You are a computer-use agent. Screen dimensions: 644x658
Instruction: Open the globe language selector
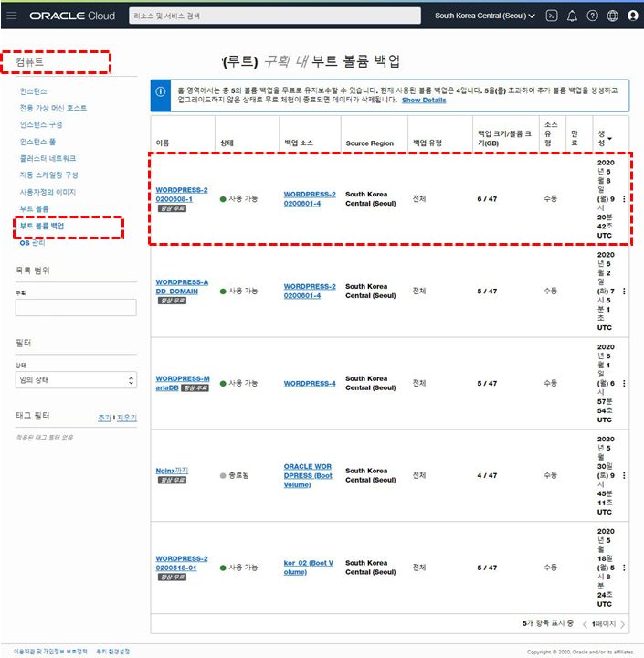click(613, 16)
